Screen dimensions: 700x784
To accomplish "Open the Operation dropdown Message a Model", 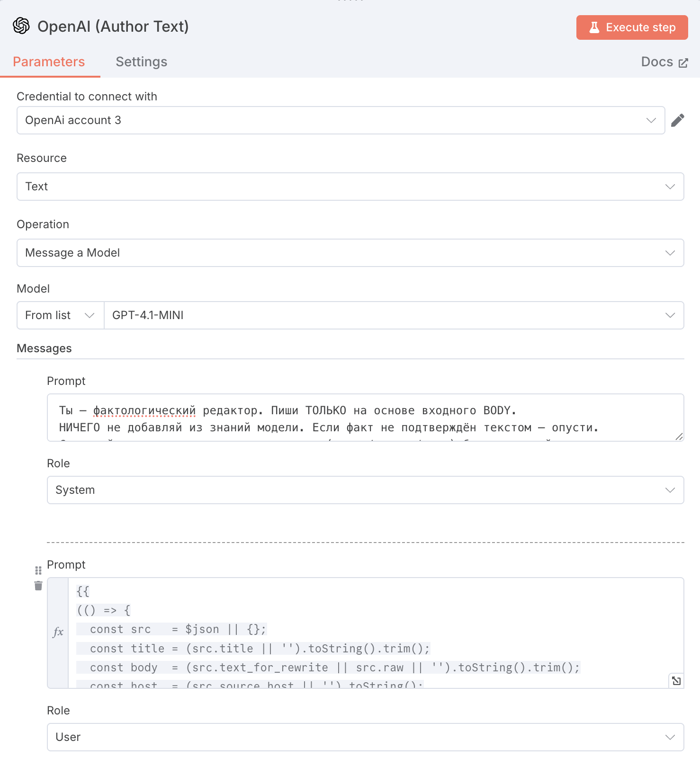I will click(x=350, y=253).
